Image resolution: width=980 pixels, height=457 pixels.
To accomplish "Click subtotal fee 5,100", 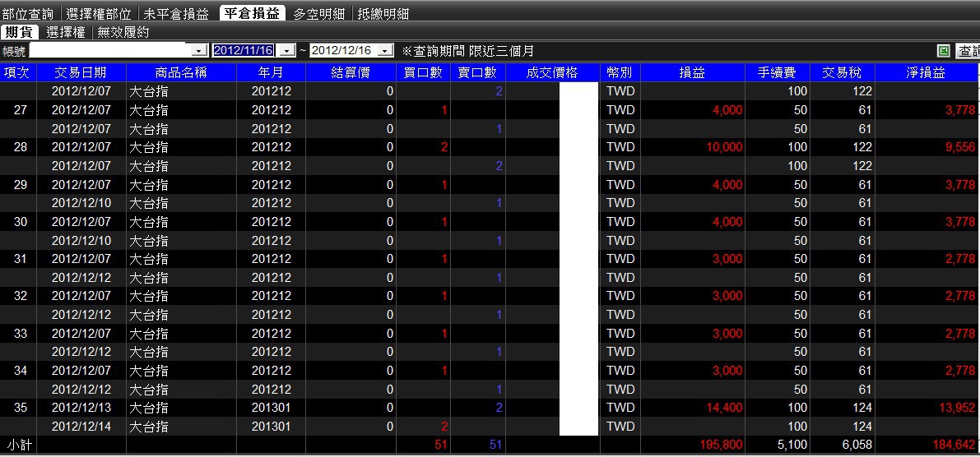I will point(792,445).
